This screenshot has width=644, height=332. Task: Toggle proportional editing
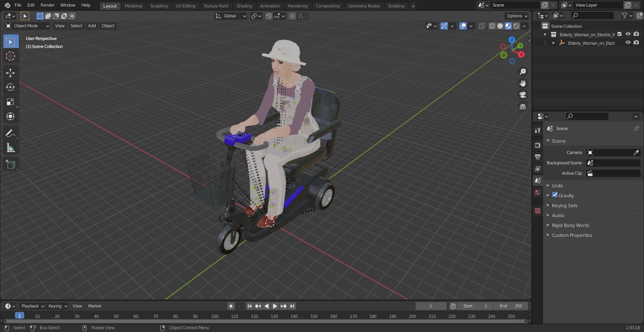tap(292, 16)
